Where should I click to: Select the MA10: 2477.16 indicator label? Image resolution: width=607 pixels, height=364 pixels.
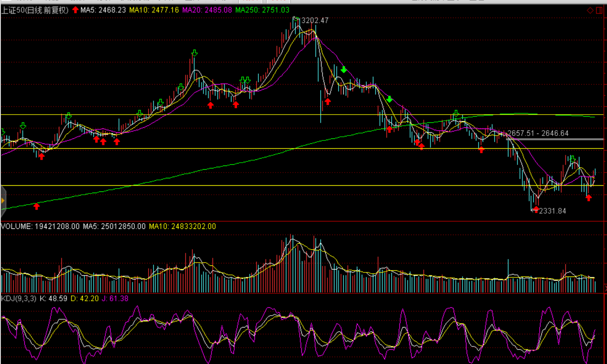pos(154,10)
